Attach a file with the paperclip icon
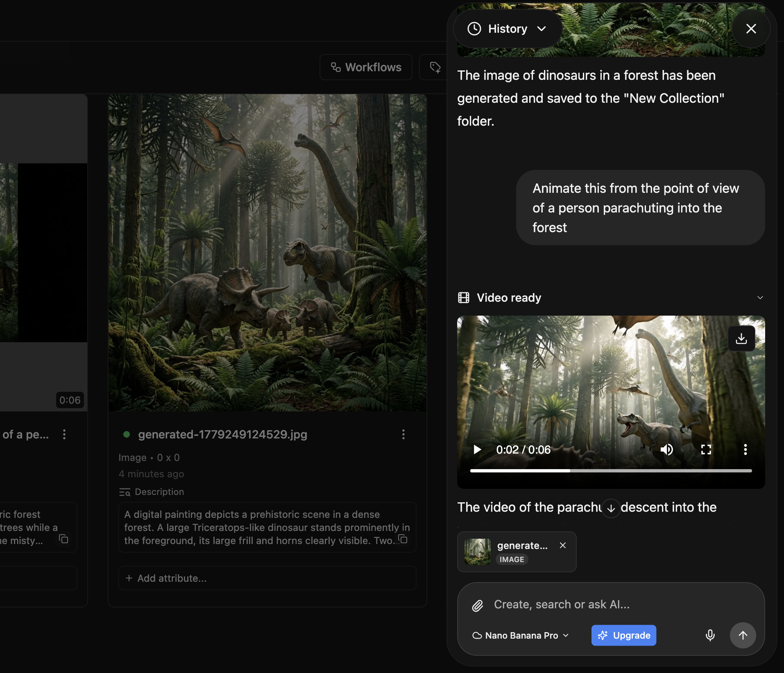 click(477, 605)
